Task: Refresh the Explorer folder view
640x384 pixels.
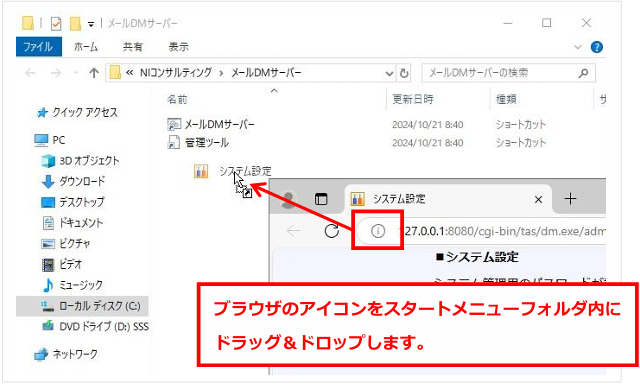Action: tap(404, 73)
